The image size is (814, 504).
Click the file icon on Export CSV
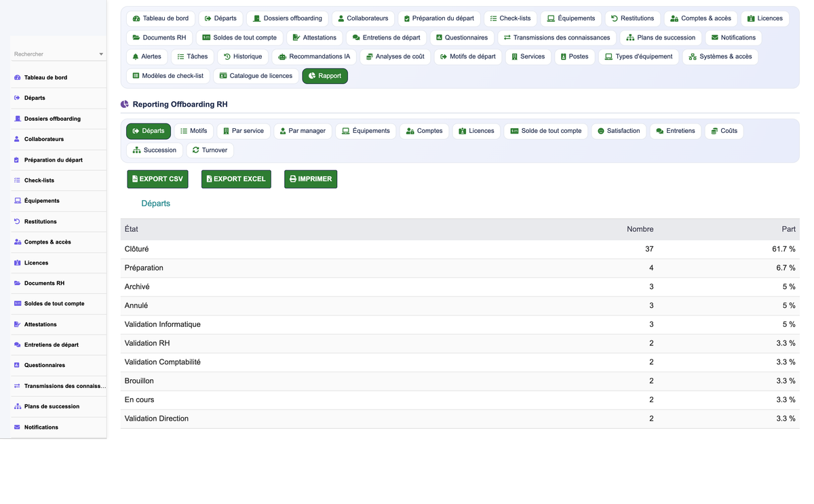click(135, 179)
